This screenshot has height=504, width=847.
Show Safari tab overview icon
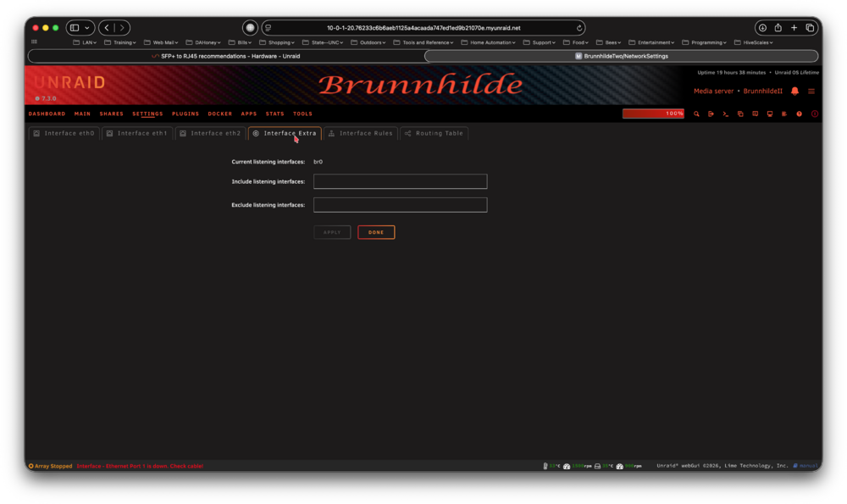tap(810, 28)
